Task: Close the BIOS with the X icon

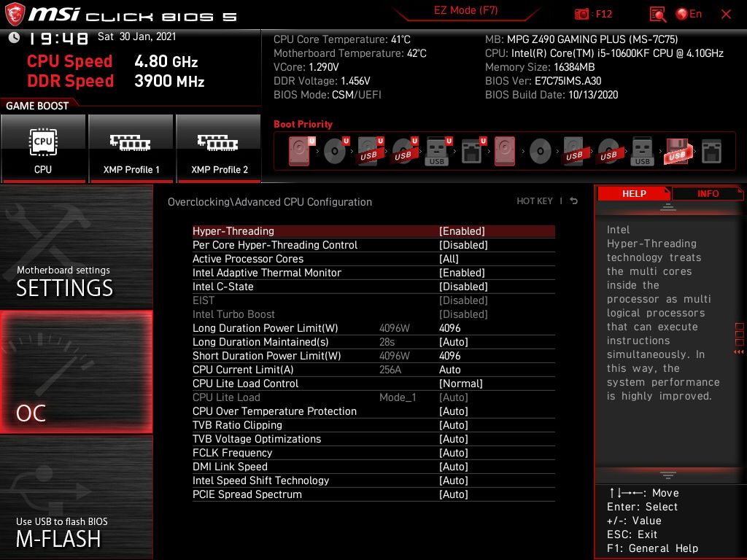Action: pyautogui.click(x=726, y=15)
